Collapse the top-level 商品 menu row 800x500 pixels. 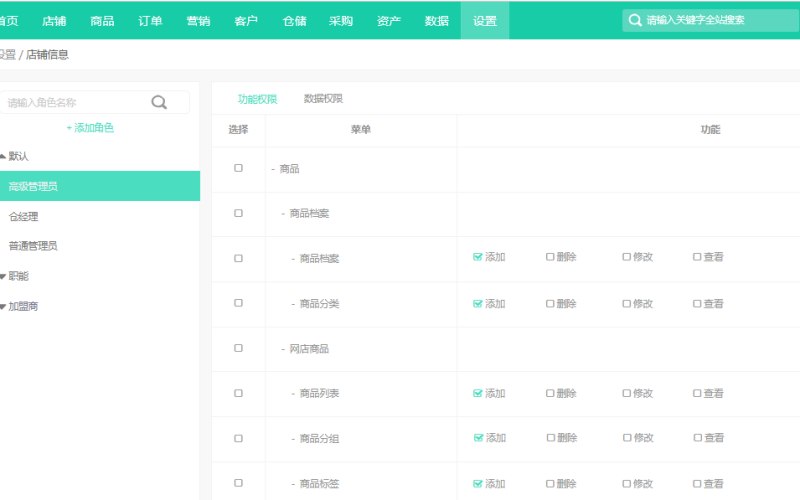[273, 169]
